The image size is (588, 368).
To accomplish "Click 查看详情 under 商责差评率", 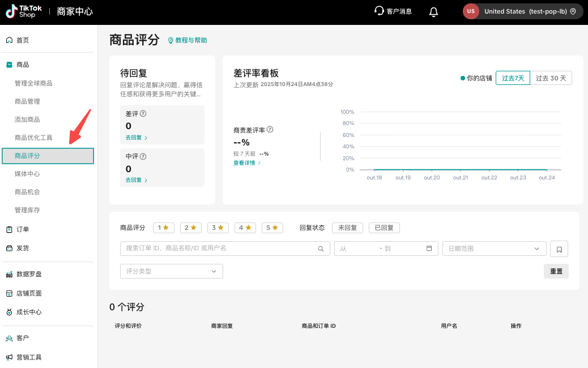I will click(245, 162).
